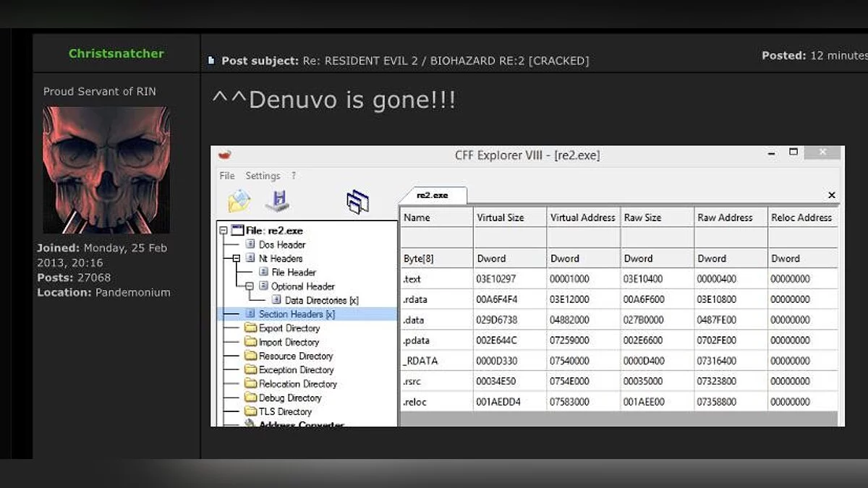Open the File menu in CFF Explorer

pyautogui.click(x=227, y=176)
